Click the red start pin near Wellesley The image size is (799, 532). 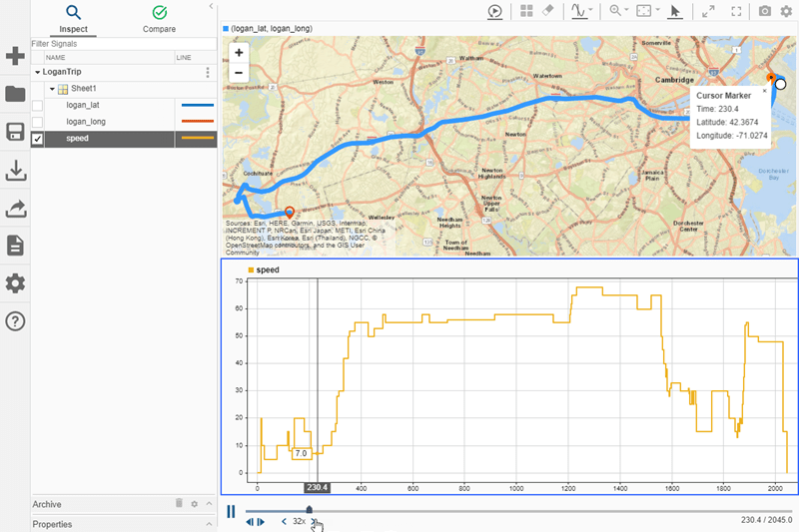click(x=290, y=213)
